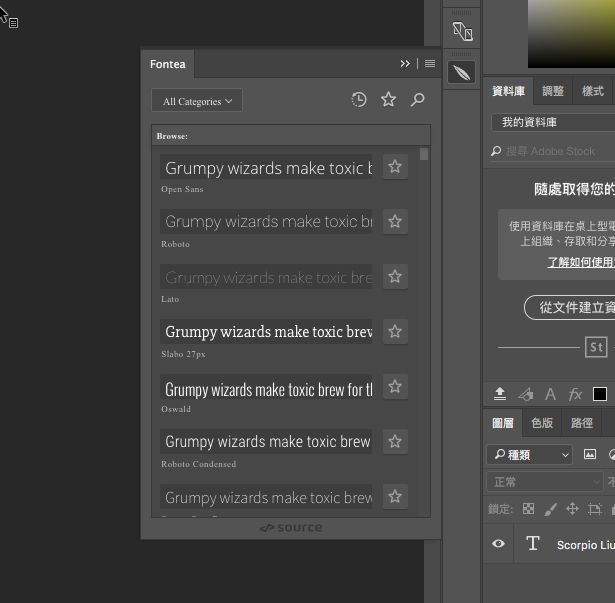Toggle lock transparent pixels checkerboard
615x603 pixels.
click(528, 509)
